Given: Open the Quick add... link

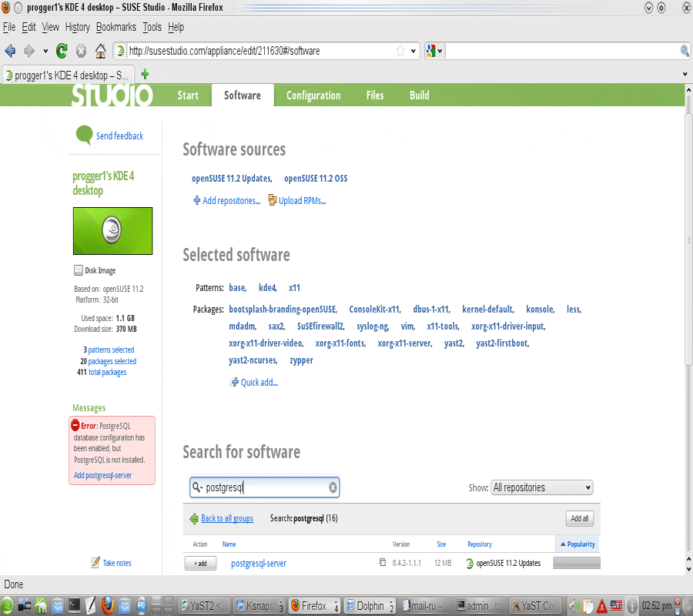Looking at the screenshot, I should 253,382.
